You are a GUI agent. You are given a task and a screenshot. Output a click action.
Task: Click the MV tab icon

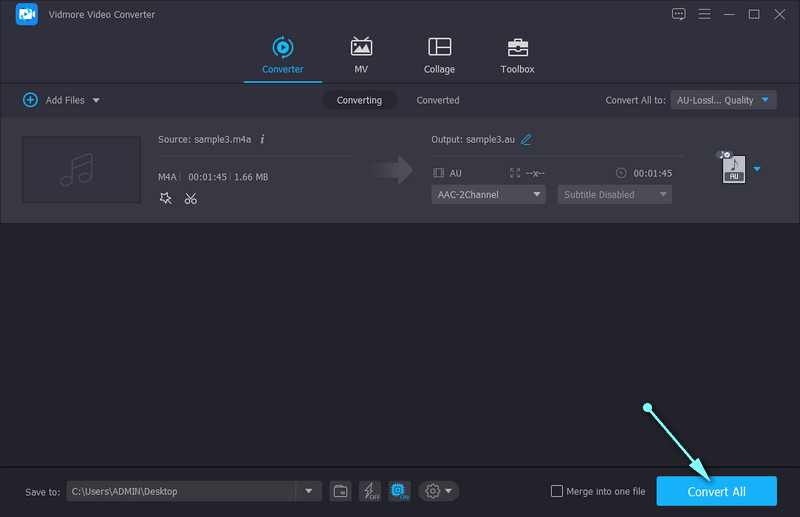pos(361,56)
